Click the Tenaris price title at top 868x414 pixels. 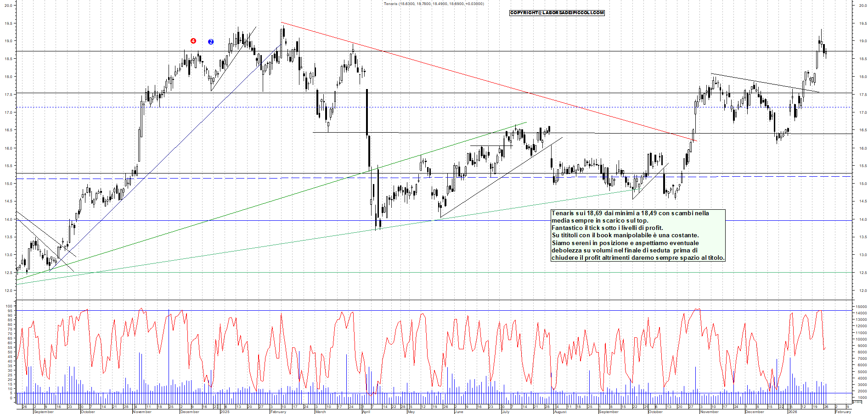point(434,4)
